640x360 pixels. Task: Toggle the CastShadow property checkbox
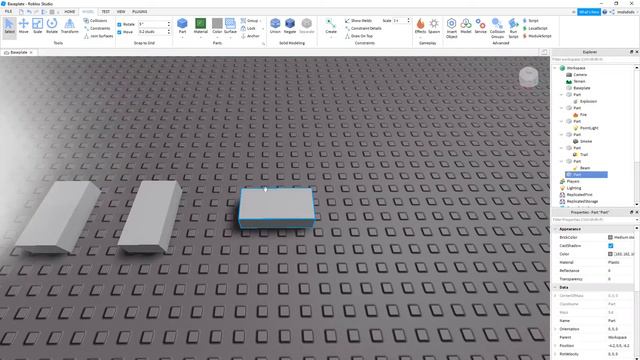[x=611, y=246]
